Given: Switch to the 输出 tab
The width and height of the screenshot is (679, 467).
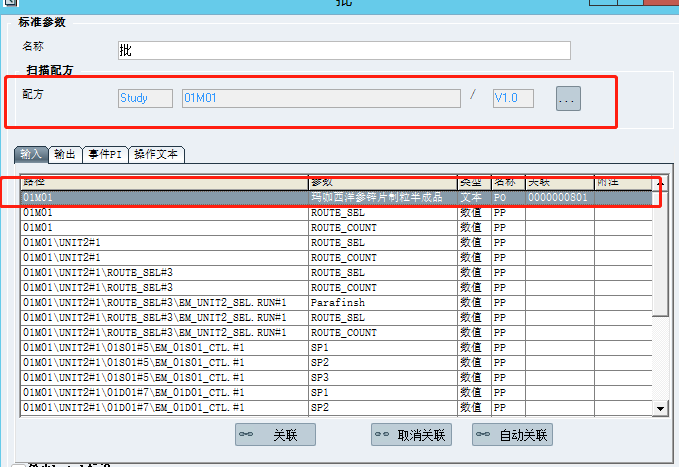Looking at the screenshot, I should click(x=65, y=154).
